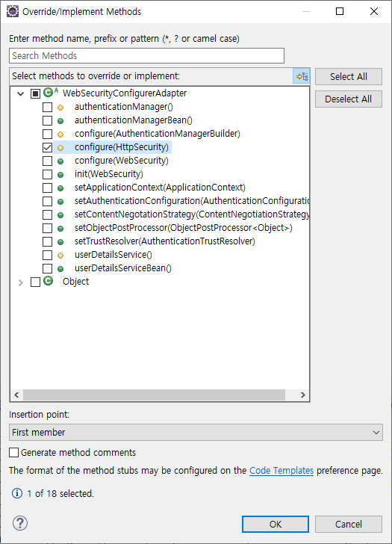Click the scroll left arrow of method list
This screenshot has height=544, width=392.
click(16, 395)
